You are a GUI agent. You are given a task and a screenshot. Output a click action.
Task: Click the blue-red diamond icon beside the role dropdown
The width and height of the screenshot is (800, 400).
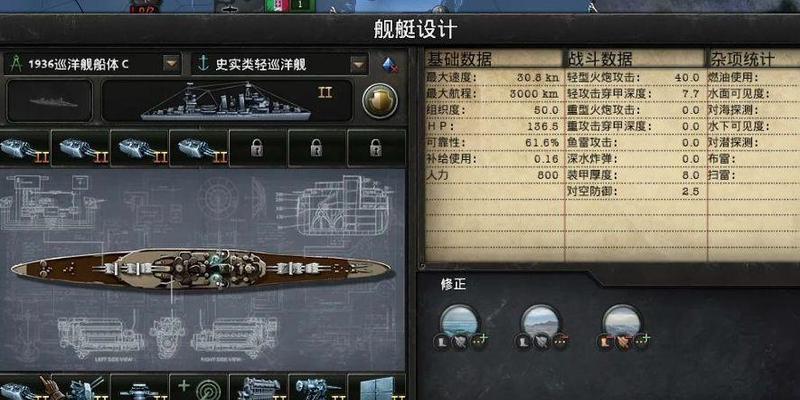pyautogui.click(x=390, y=65)
